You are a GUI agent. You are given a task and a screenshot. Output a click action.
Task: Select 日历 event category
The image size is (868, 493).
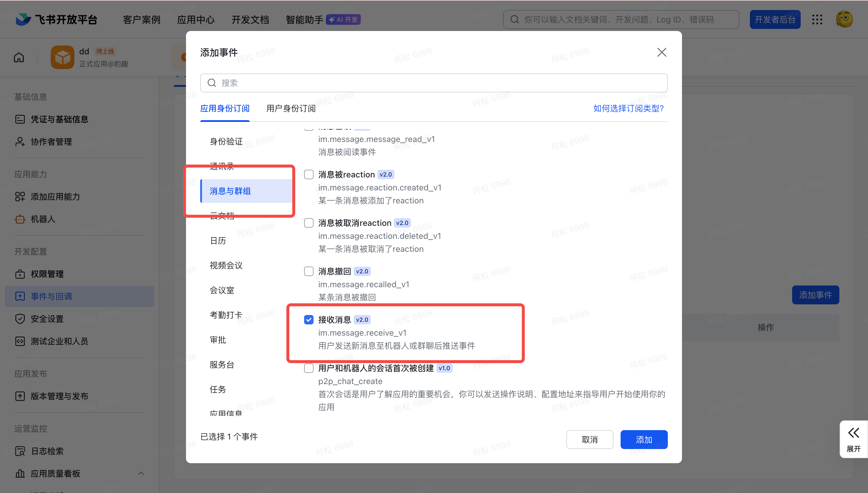click(218, 241)
